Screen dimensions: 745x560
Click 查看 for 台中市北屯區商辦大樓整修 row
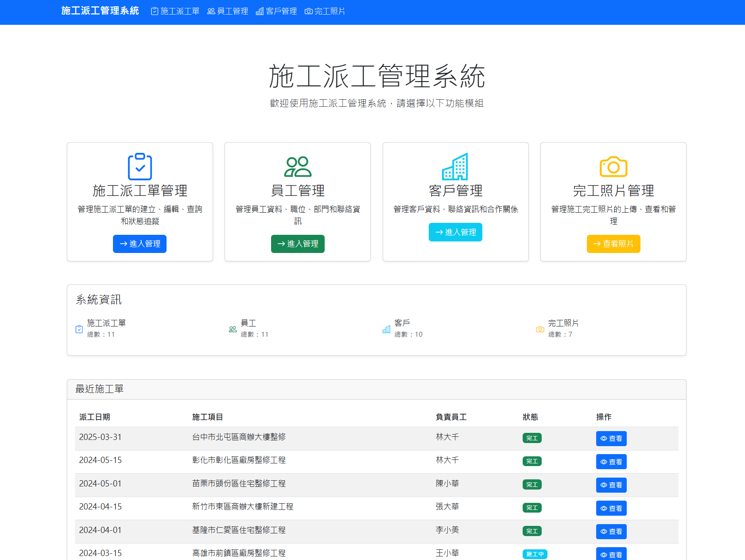[611, 439]
